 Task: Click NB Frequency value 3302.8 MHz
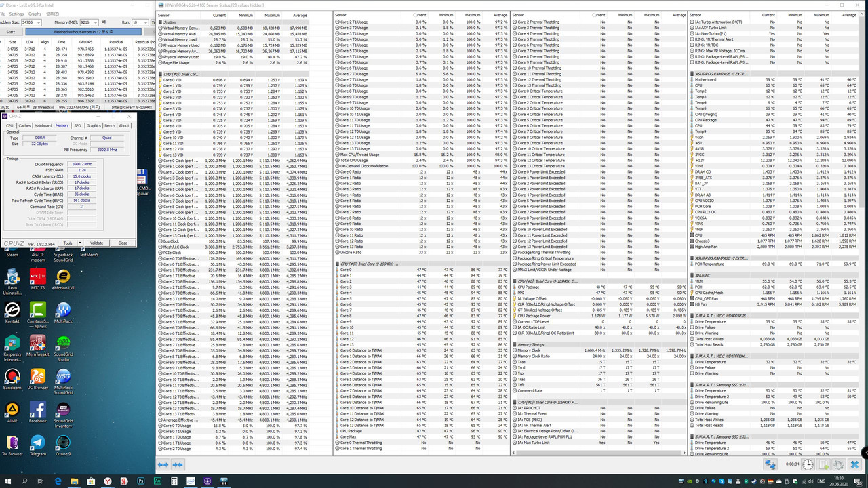tap(107, 150)
